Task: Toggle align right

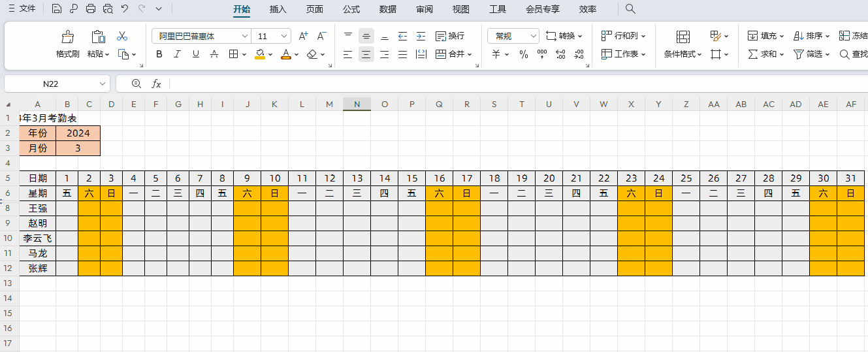Action: 385,54
